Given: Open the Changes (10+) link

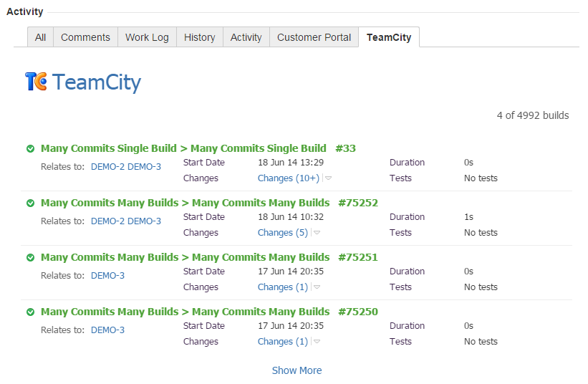Looking at the screenshot, I should coord(288,178).
